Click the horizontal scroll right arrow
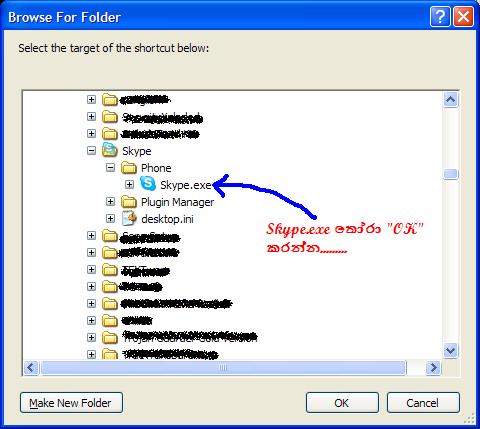 pyautogui.click(x=433, y=368)
